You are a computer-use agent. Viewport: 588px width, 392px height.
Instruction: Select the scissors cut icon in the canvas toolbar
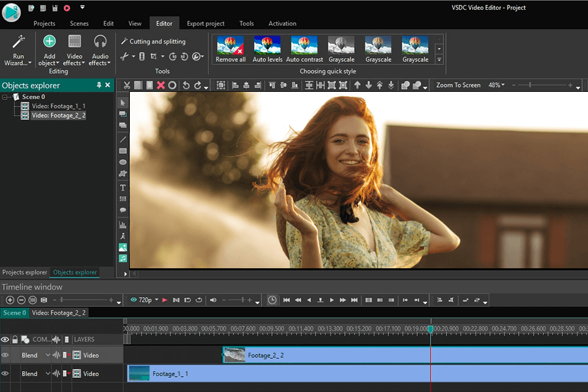click(x=127, y=85)
